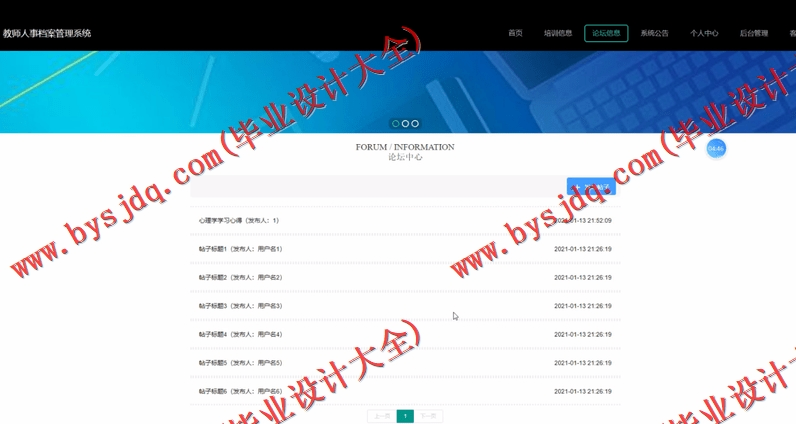Image resolution: width=796 pixels, height=424 pixels.
Task: Click the 教师人事档案管理系统 site title
Action: coord(47,33)
